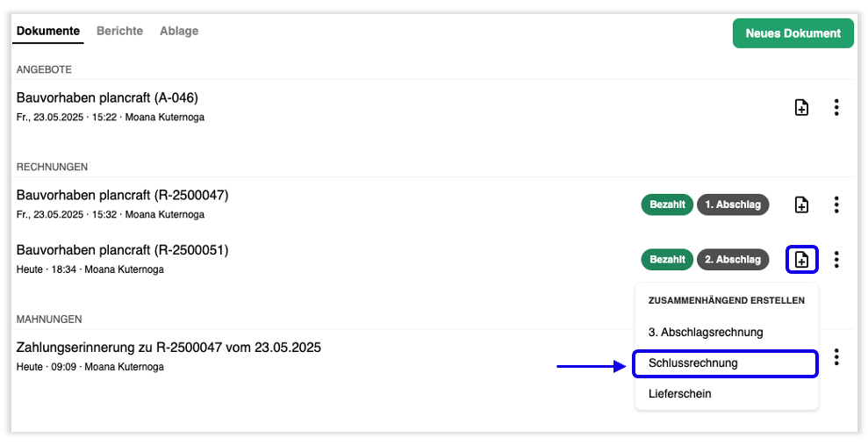
Task: Click Bezahlt badge on invoice R-2500051
Action: point(667,260)
